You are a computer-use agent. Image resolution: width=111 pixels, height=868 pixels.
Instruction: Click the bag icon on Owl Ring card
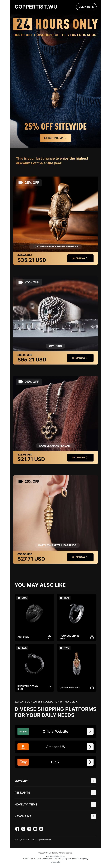pyautogui.click(x=50, y=637)
